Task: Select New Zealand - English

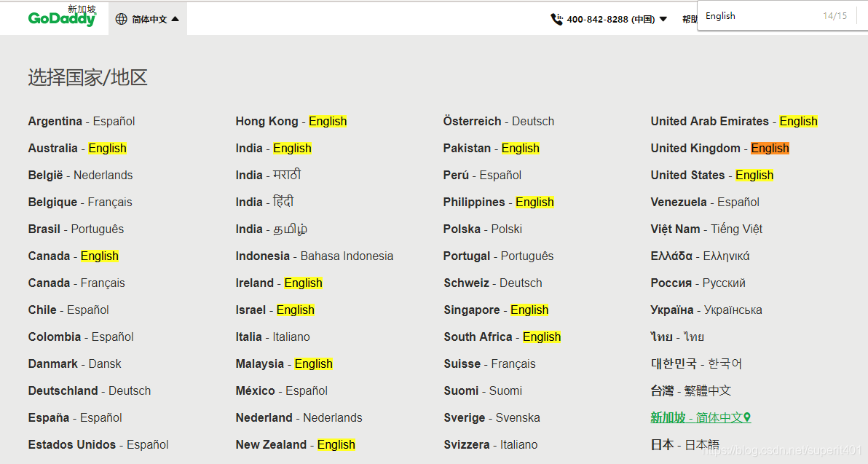Action: (x=296, y=444)
